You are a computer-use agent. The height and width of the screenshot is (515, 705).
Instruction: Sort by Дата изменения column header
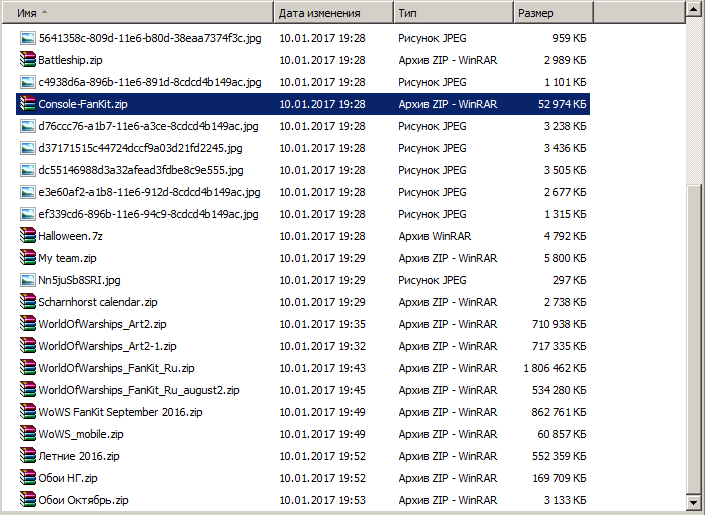coord(334,13)
